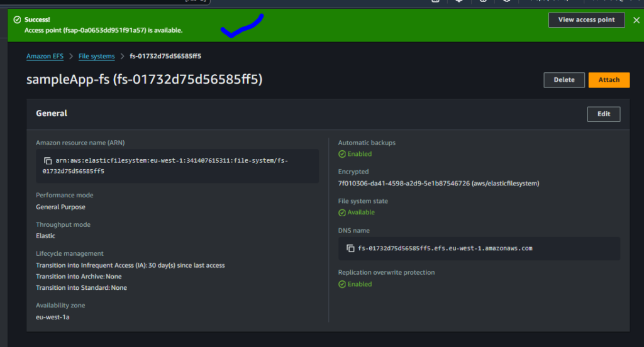Open View access point button
Viewport: 644px width, 347px height.
point(587,19)
